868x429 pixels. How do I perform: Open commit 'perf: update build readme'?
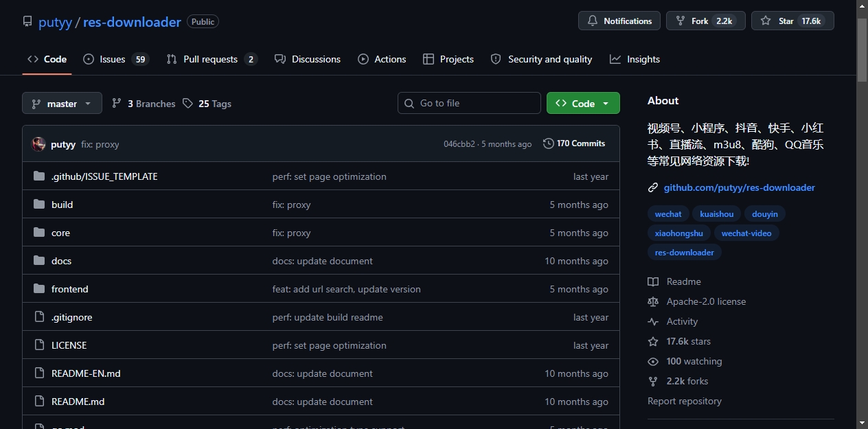(328, 317)
